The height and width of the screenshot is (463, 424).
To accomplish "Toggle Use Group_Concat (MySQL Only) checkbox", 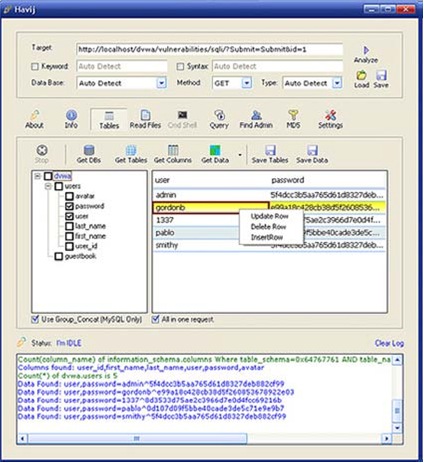I will tap(35, 319).
